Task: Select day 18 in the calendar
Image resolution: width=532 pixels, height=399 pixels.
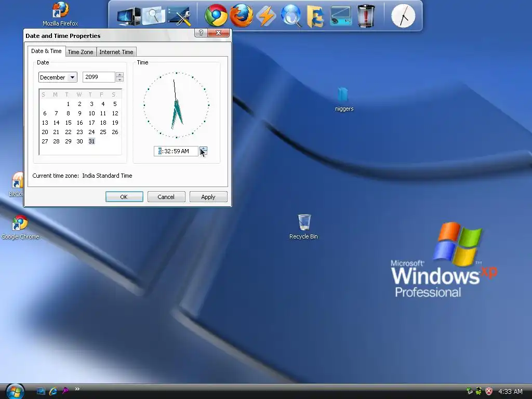Action: [103, 123]
